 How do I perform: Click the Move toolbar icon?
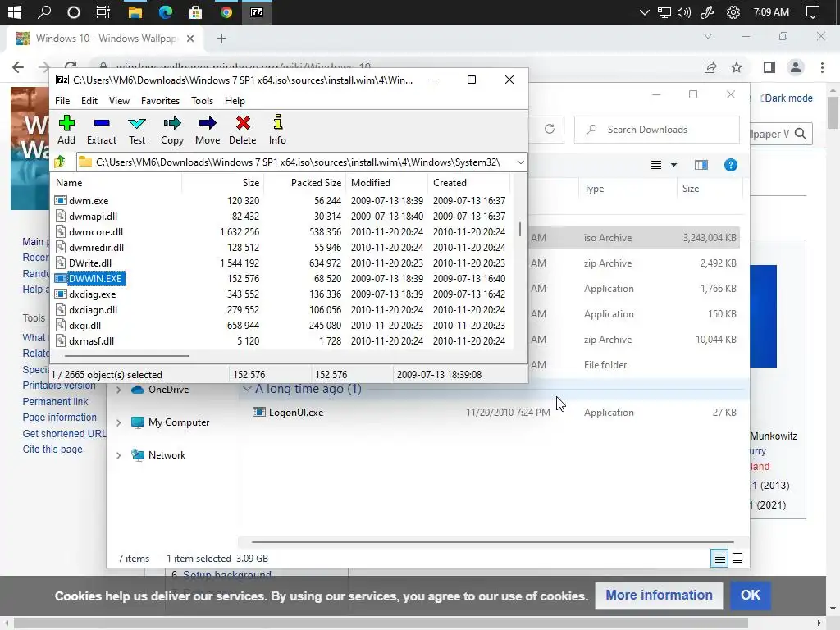pos(208,130)
